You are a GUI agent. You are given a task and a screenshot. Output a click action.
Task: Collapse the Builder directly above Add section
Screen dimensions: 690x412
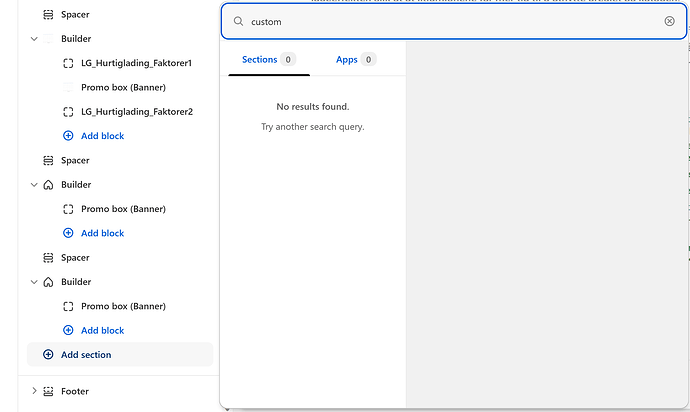pyautogui.click(x=34, y=282)
